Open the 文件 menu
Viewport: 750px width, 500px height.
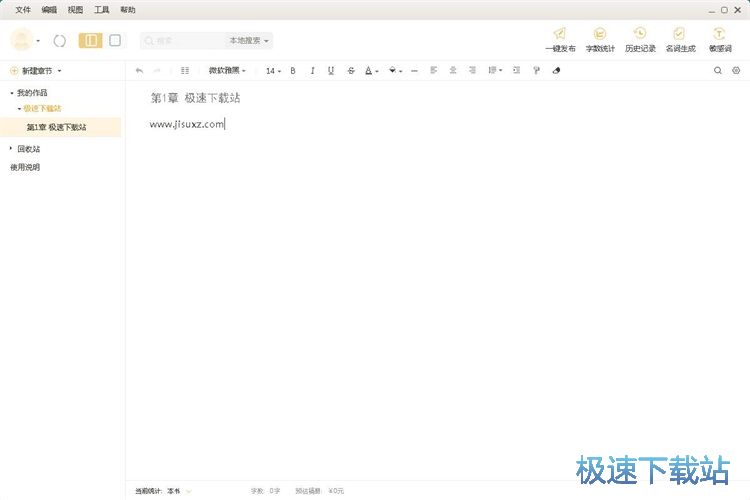tap(22, 10)
